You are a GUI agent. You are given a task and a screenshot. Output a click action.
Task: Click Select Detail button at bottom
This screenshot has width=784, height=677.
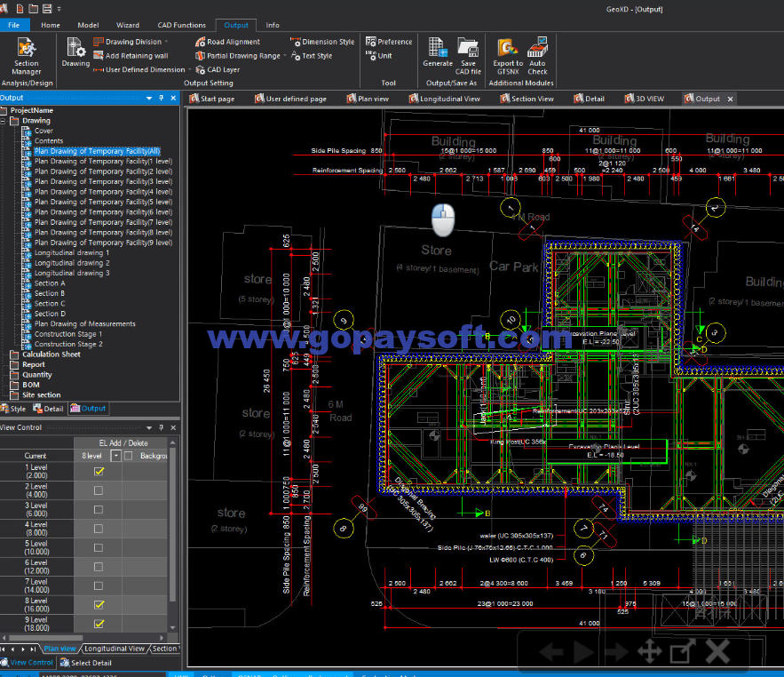click(85, 663)
